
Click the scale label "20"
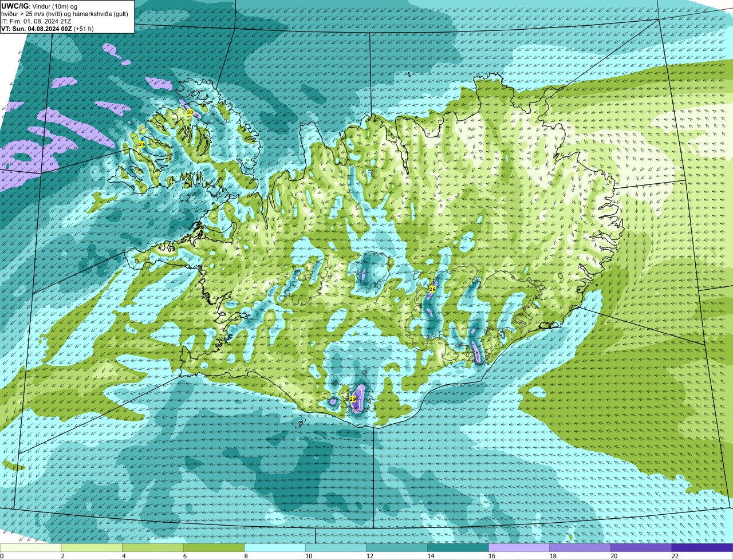coord(614,556)
